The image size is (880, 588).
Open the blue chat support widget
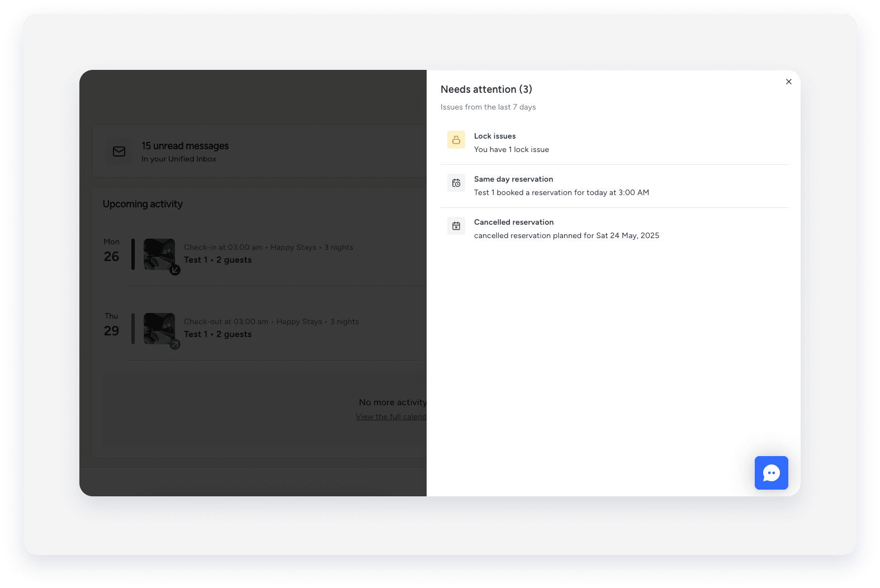point(771,473)
